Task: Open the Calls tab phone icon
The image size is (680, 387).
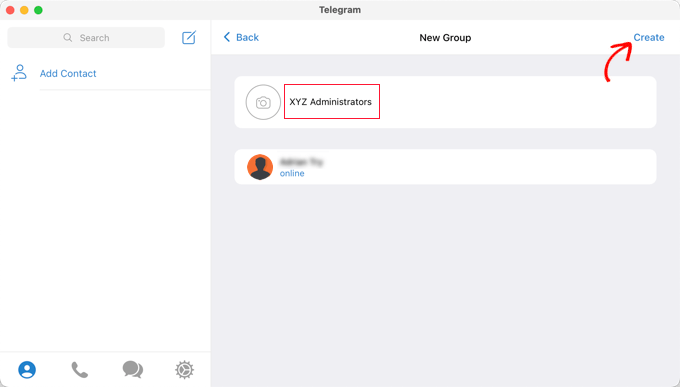Action: (80, 370)
